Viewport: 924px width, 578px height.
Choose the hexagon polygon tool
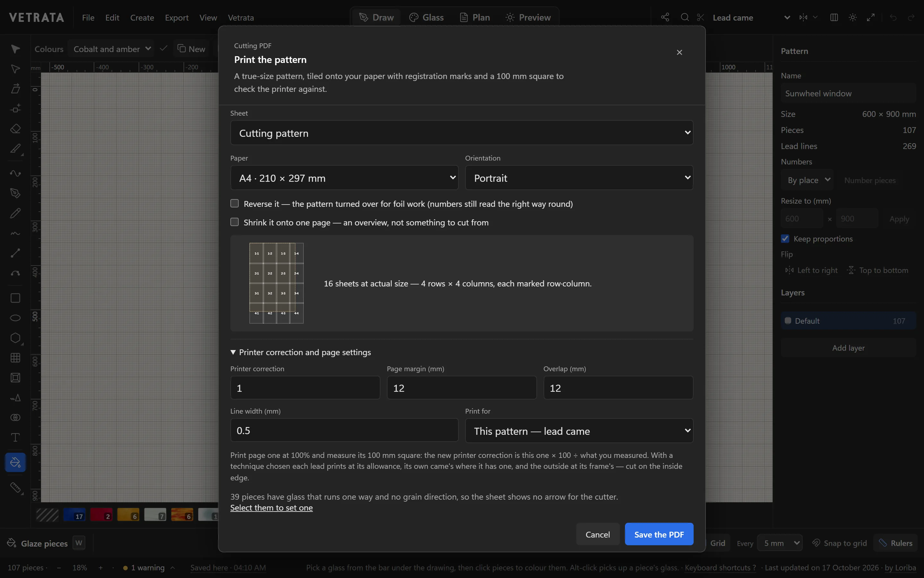pos(15,338)
